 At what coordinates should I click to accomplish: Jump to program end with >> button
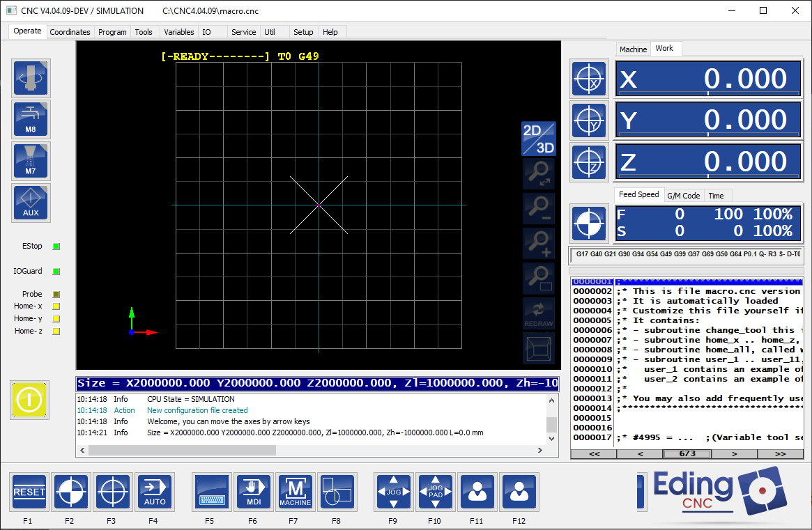pos(781,454)
